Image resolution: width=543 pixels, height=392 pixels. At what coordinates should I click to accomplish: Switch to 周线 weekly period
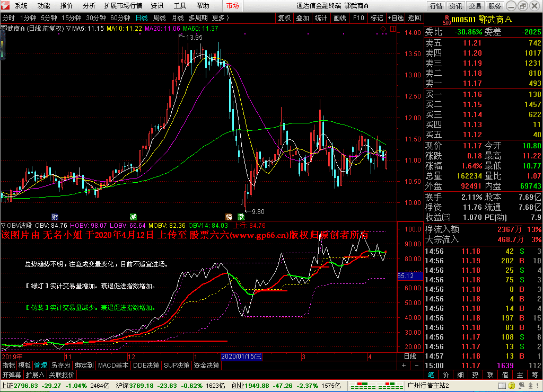(x=159, y=18)
